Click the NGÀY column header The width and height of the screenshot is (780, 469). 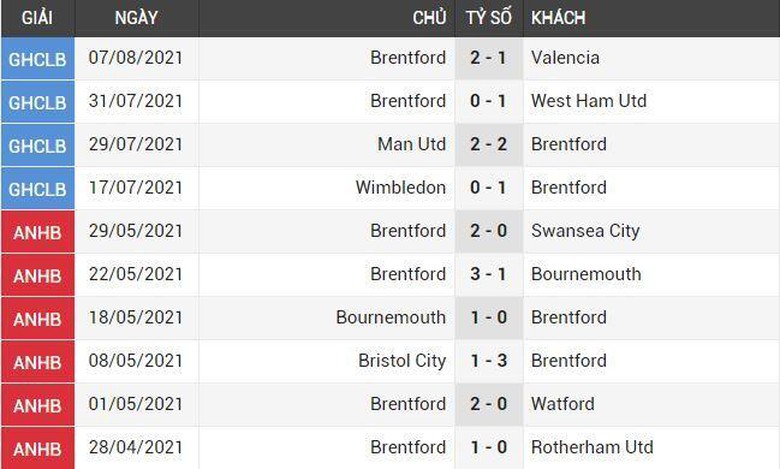pyautogui.click(x=135, y=18)
